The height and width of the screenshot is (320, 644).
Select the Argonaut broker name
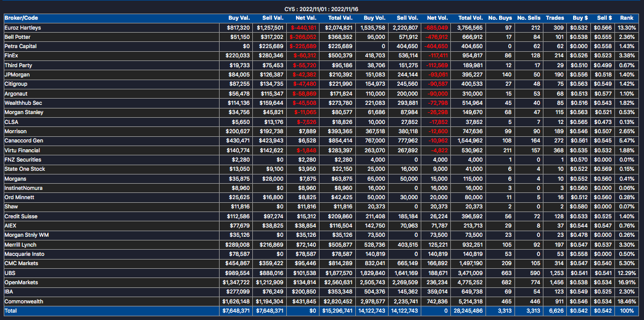[15, 94]
